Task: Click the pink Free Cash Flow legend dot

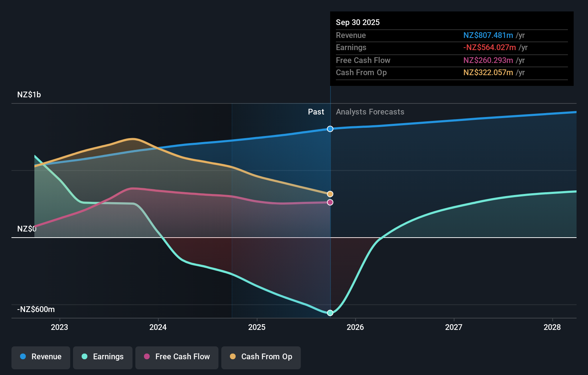Action: [x=146, y=357]
